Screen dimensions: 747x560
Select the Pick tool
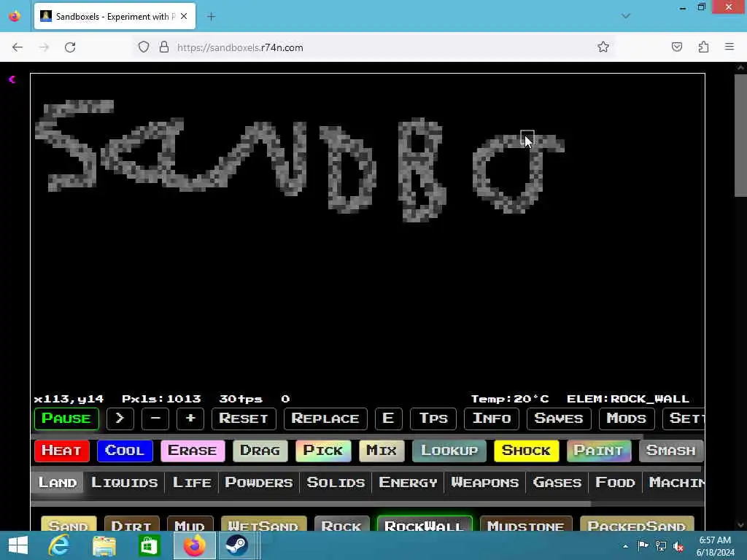click(x=323, y=451)
